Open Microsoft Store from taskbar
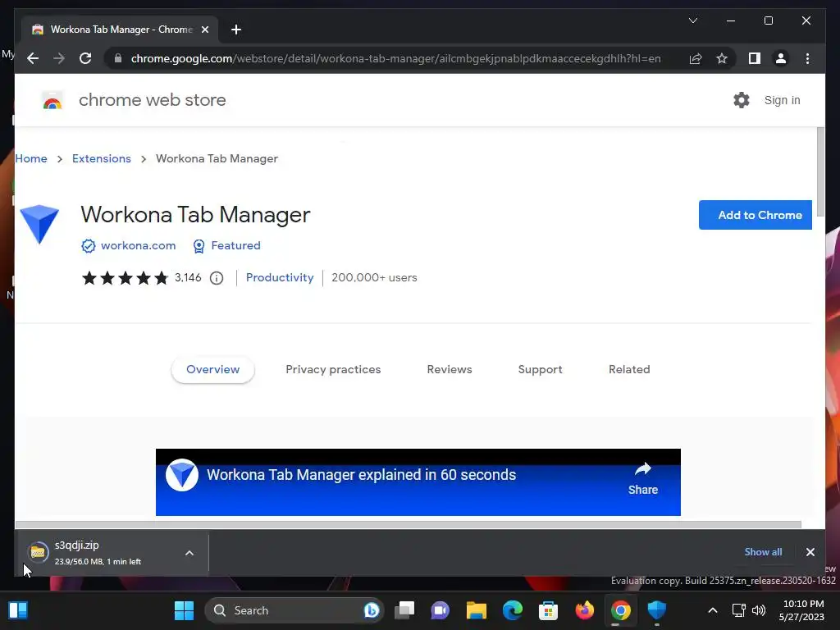 [548, 610]
